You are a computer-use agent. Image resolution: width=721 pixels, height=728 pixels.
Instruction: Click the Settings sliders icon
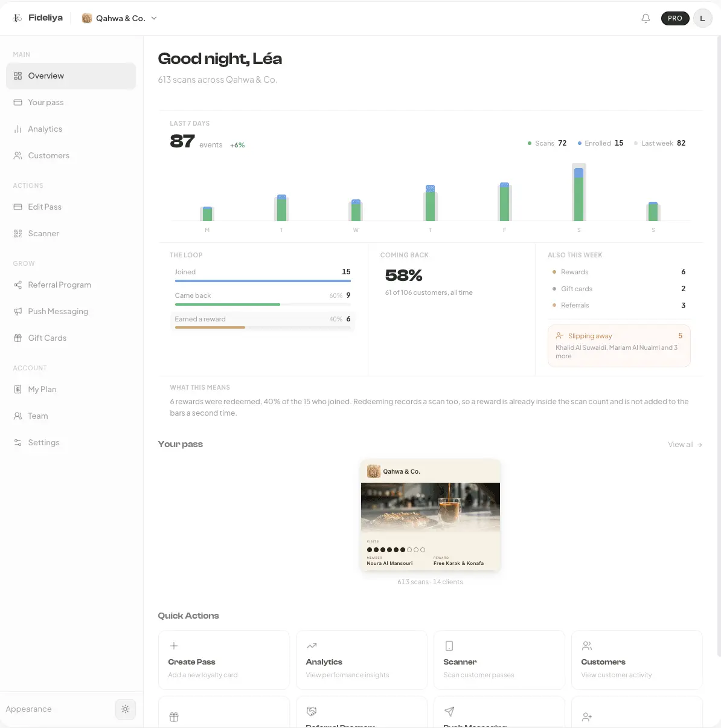coord(18,442)
